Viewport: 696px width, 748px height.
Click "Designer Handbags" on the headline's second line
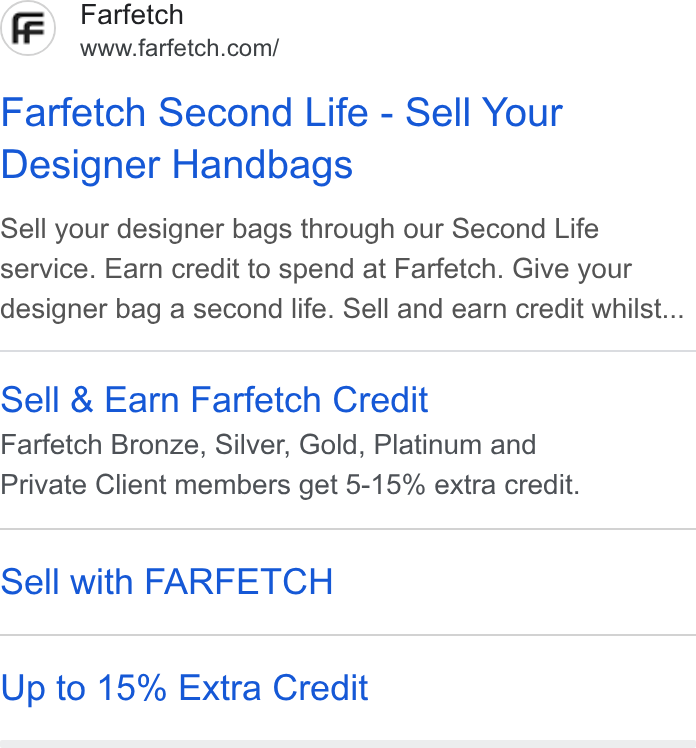pos(177,165)
